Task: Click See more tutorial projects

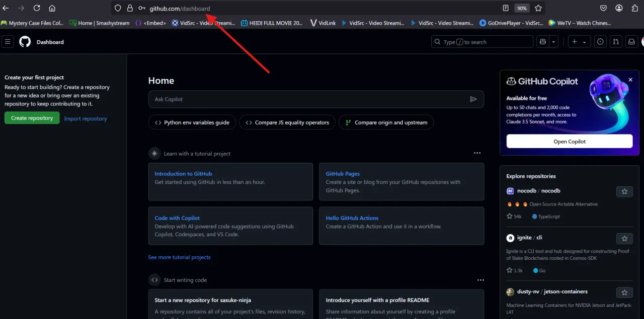Action: [179, 257]
